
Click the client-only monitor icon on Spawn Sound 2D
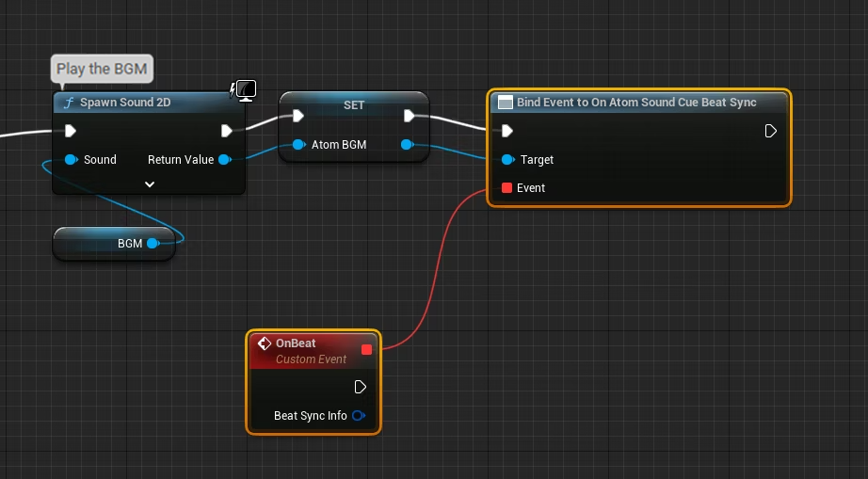click(245, 91)
